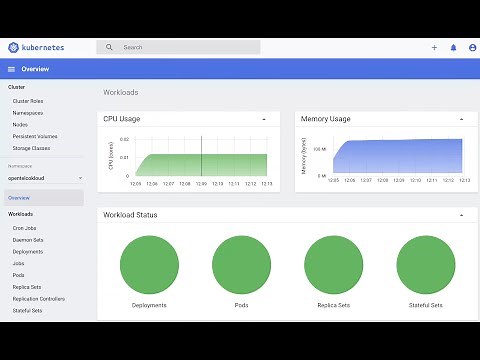This screenshot has height=360, width=480.
Task: Click the green Replica Sets status circle
Action: [334, 265]
